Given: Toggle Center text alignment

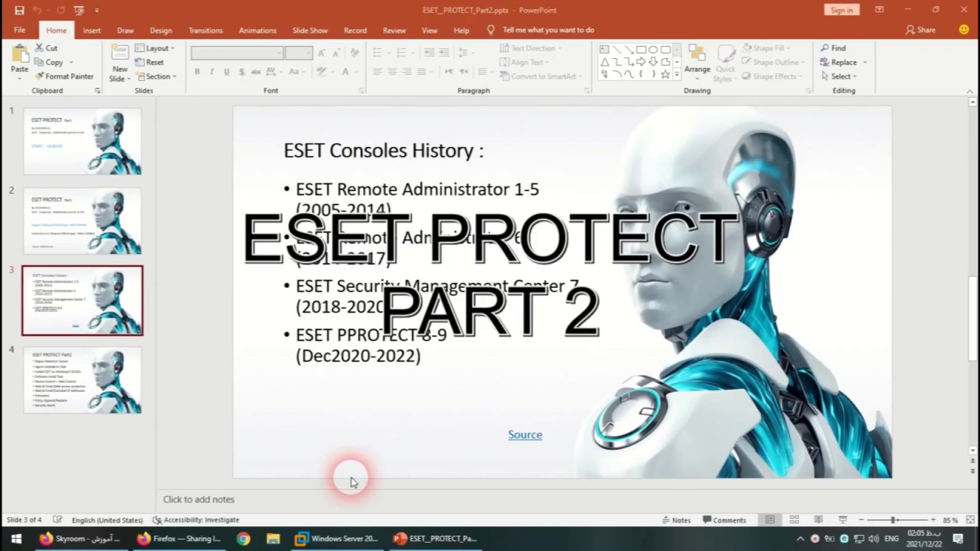Looking at the screenshot, I should [392, 72].
